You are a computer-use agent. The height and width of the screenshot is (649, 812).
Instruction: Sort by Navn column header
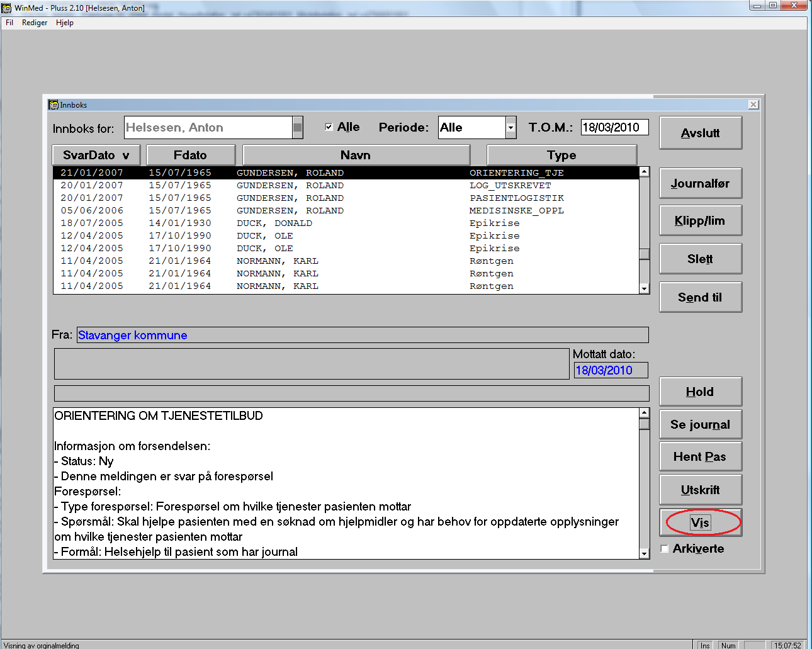coord(356,155)
